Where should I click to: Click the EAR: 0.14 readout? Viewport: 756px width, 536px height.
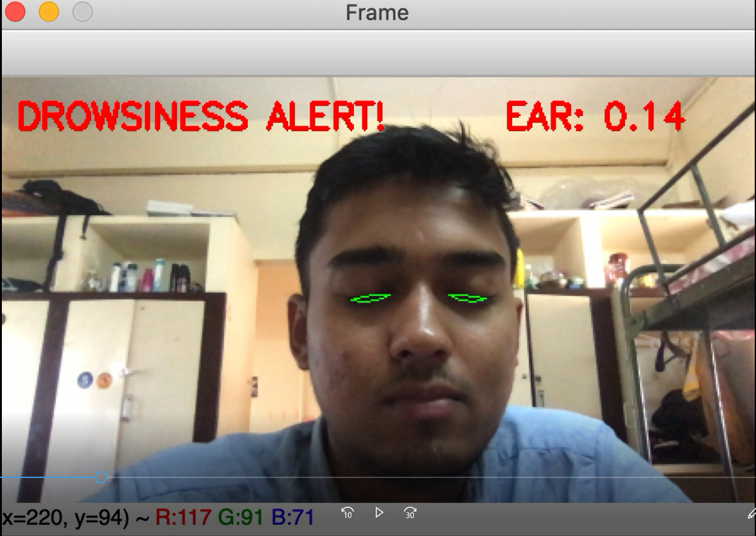tap(595, 117)
